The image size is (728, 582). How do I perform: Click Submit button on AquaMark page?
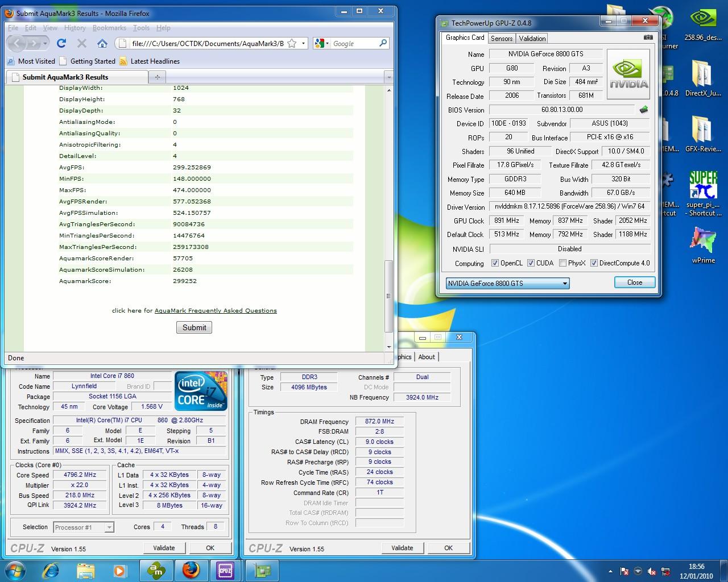195,327
